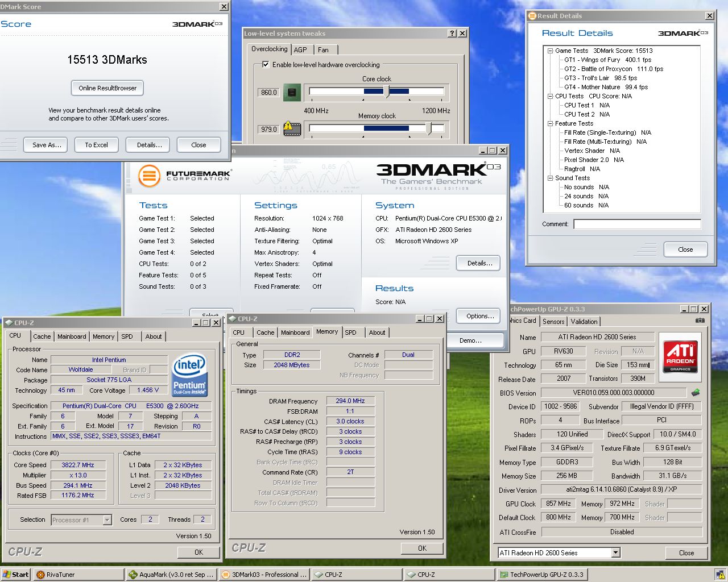Image resolution: width=728 pixels, height=582 pixels.
Task: Click the Core Speed 3822.7 MHz value
Action: pos(77,465)
